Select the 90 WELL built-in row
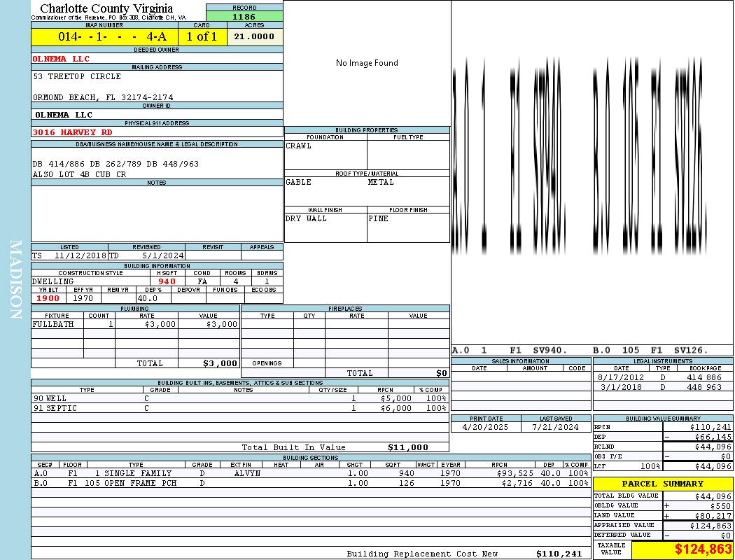Viewport: 735px width, 560px height. (x=240, y=398)
